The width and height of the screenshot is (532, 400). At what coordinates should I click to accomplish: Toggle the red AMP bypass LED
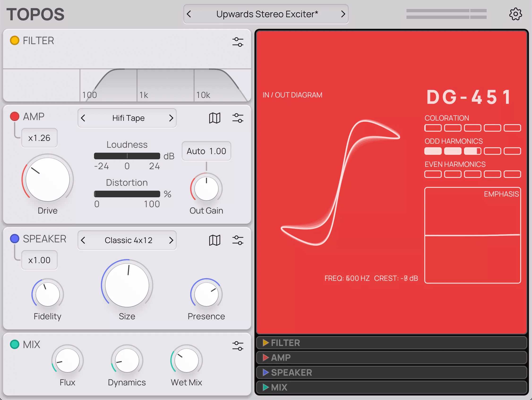coord(15,116)
